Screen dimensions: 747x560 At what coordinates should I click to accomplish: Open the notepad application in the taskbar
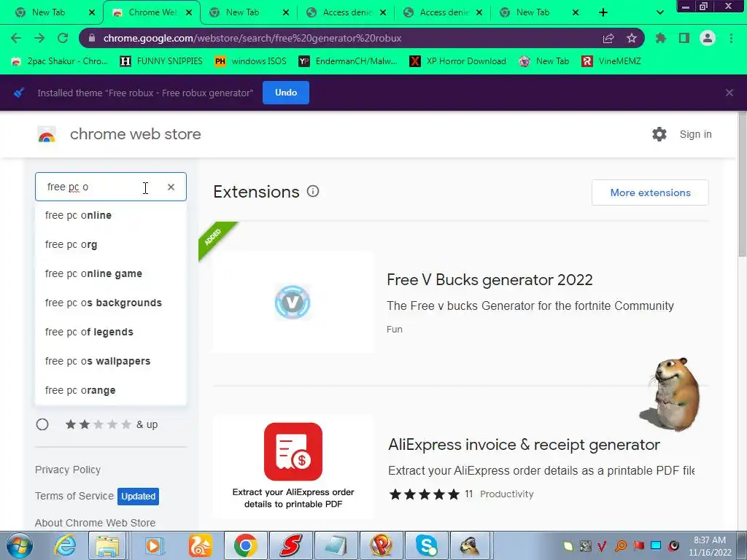coord(336,545)
